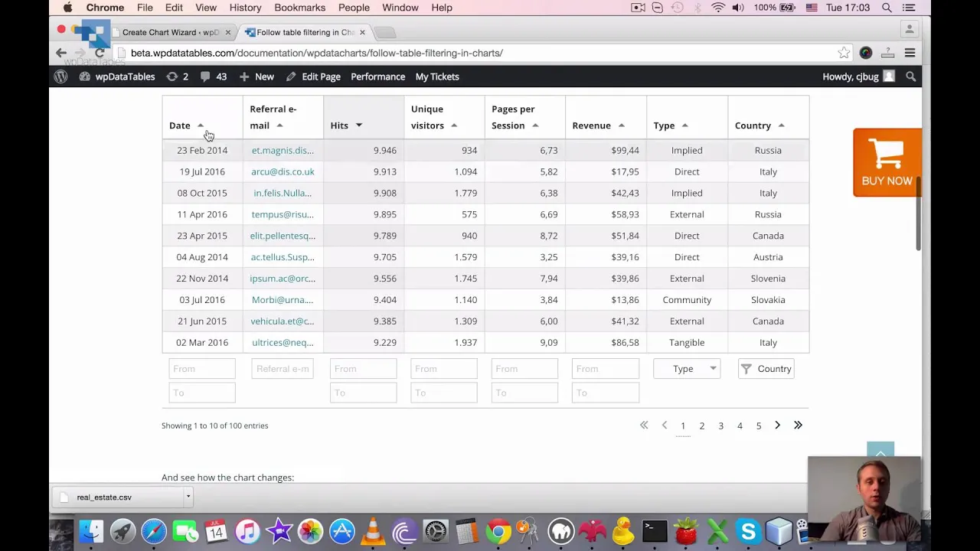The width and height of the screenshot is (980, 551).
Task: Open System Preferences from the Dock
Action: coord(436,531)
